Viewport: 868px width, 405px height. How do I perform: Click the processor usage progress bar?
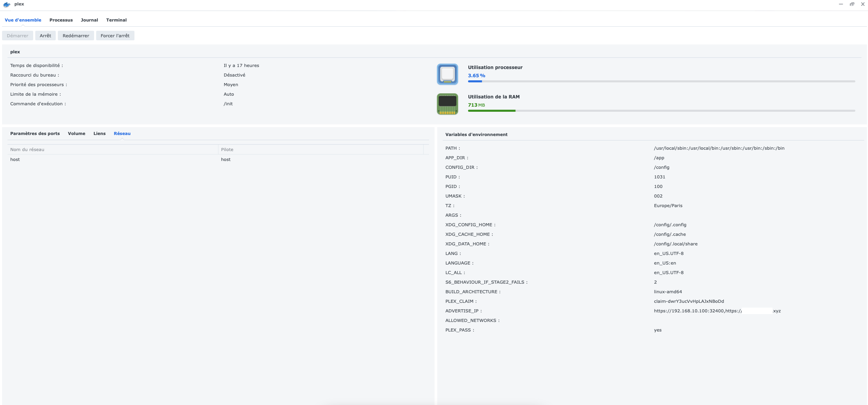click(x=661, y=81)
